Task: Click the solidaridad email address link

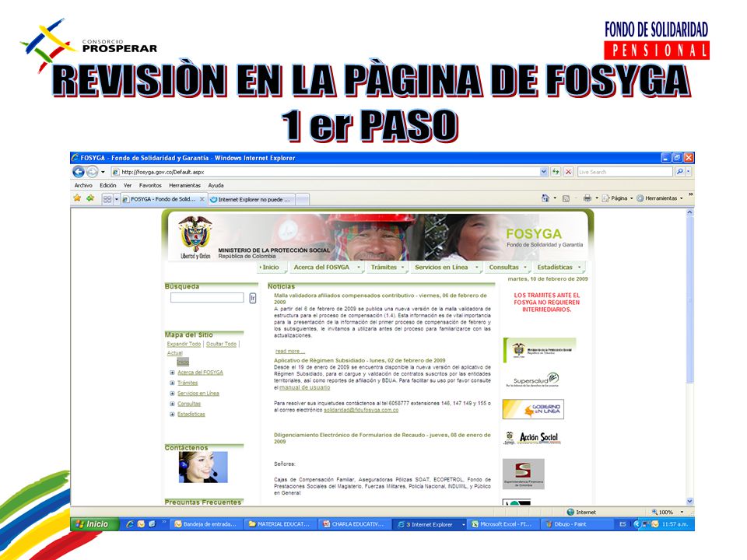Action: click(x=361, y=410)
